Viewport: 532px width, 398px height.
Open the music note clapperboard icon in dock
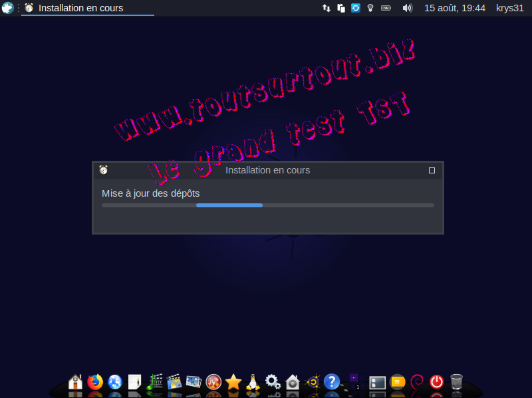click(154, 382)
